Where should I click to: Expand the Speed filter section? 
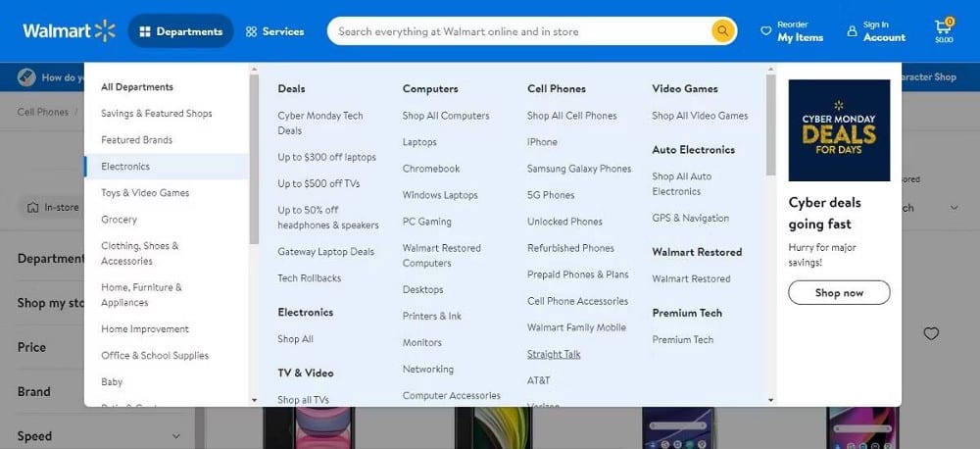[x=176, y=436]
